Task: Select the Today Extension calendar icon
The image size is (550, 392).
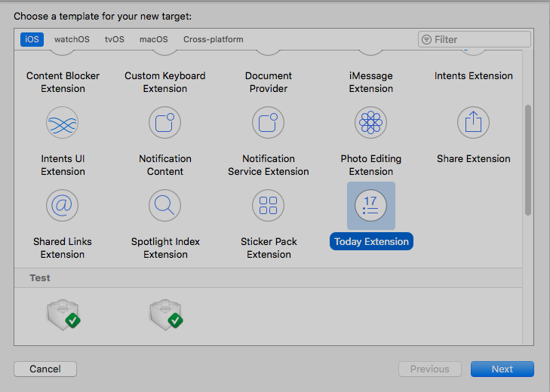Action: [370, 205]
